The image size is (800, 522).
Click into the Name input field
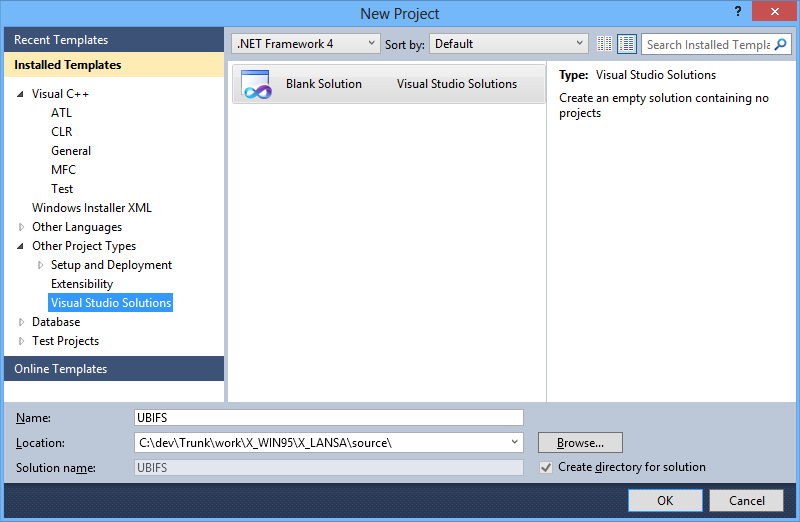329,417
